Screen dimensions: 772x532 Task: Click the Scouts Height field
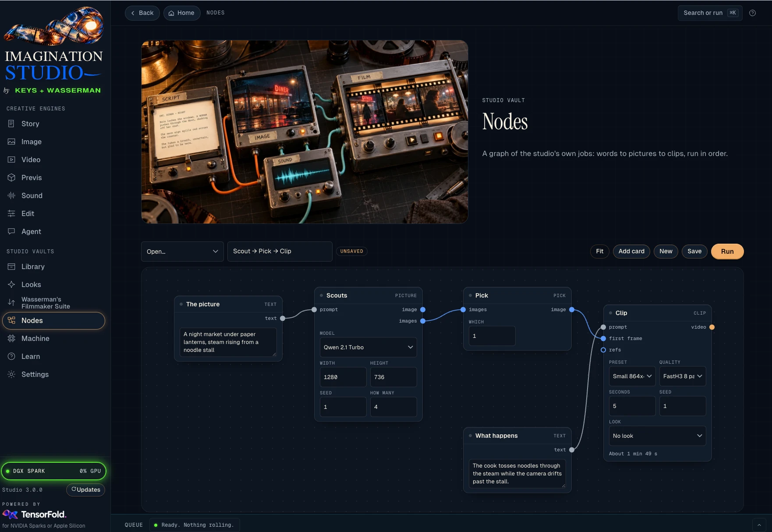393,377
